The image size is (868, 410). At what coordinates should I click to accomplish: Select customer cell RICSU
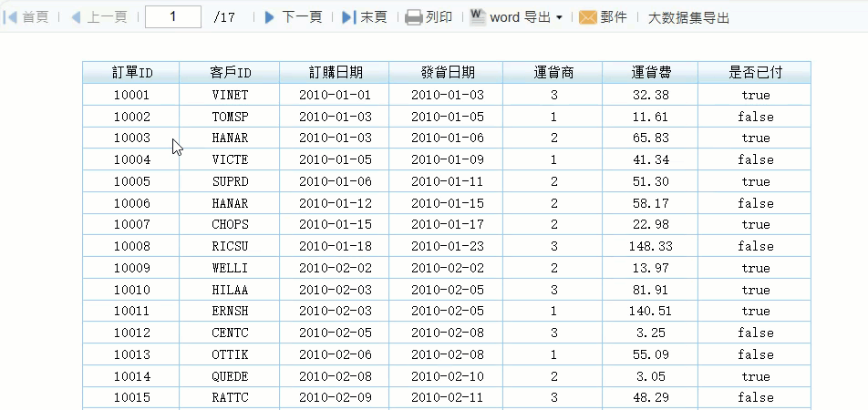(x=230, y=246)
